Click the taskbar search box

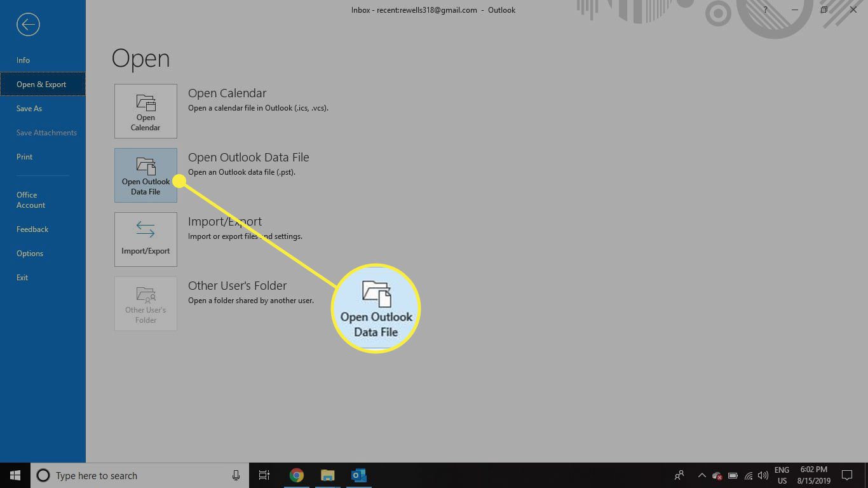(x=140, y=475)
